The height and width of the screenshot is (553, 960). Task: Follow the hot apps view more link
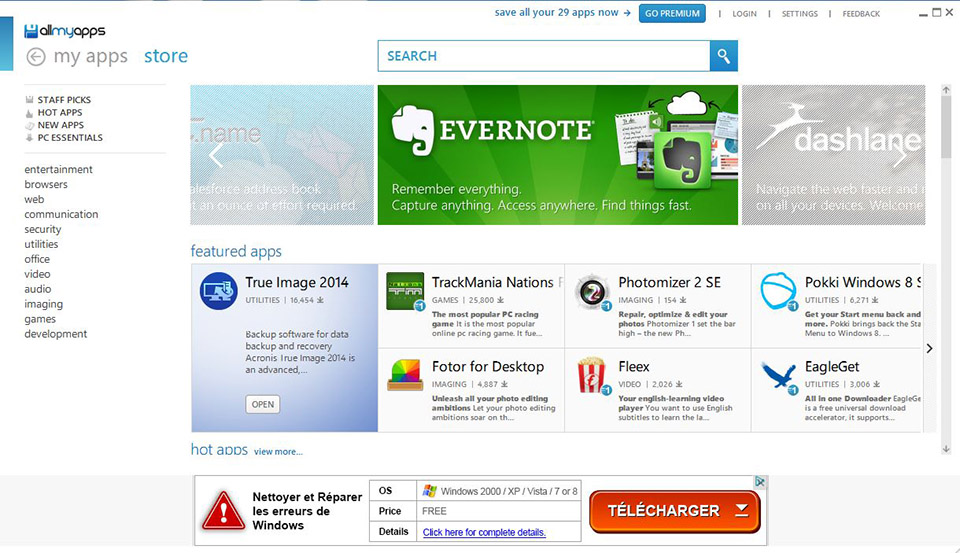[x=278, y=451]
